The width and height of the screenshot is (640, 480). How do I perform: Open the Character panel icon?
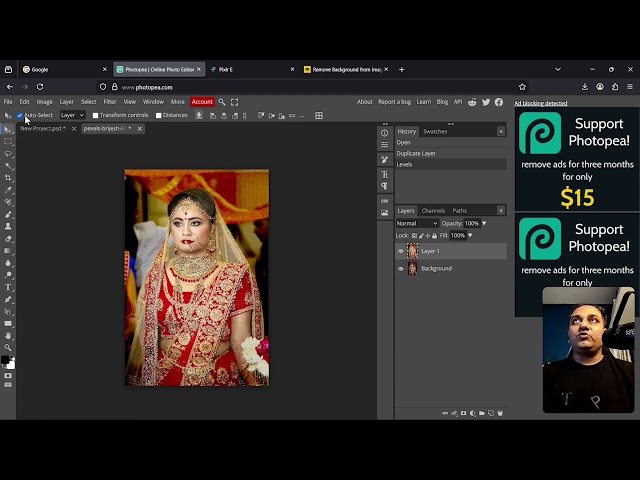[384, 175]
